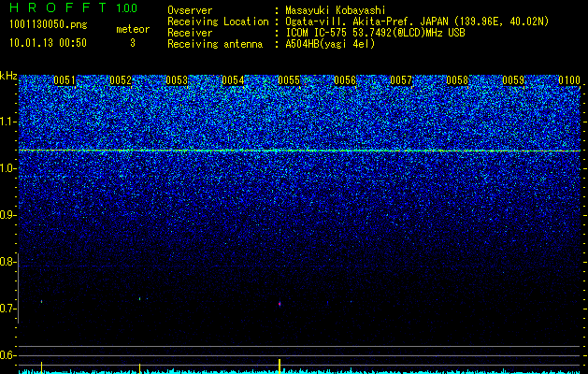Click the tallest yellow meteor spike at 0055
Screen dimensions: 588x374
[280, 366]
